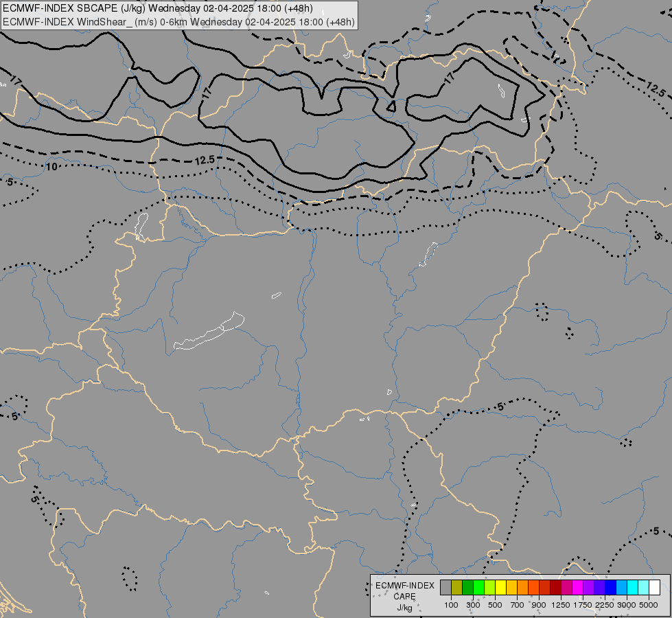The height and width of the screenshot is (618, 672).
Task: Click the J/kg unit in the legend
Action: [x=404, y=608]
